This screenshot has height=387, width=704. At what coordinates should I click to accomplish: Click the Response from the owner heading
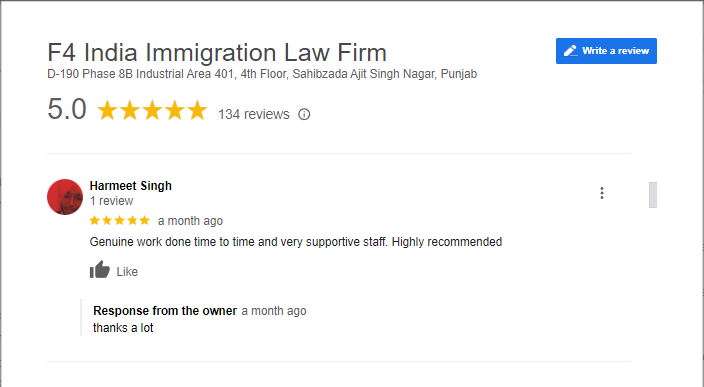click(x=165, y=311)
